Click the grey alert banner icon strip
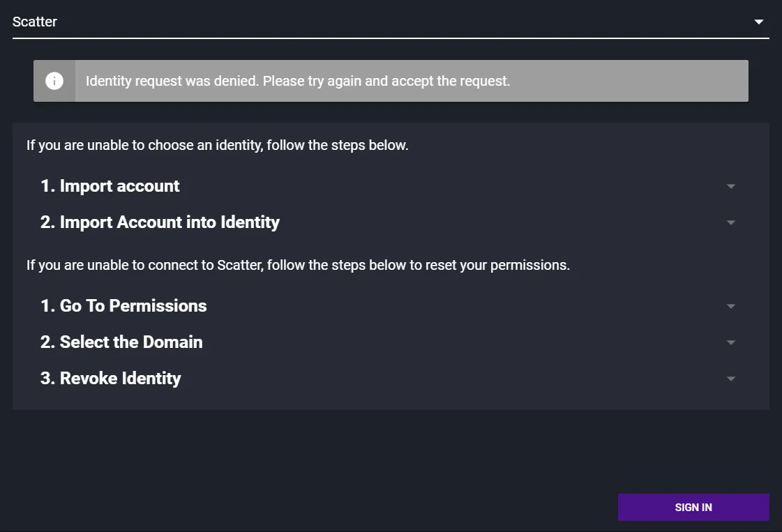Image resolution: width=782 pixels, height=532 pixels. point(54,81)
